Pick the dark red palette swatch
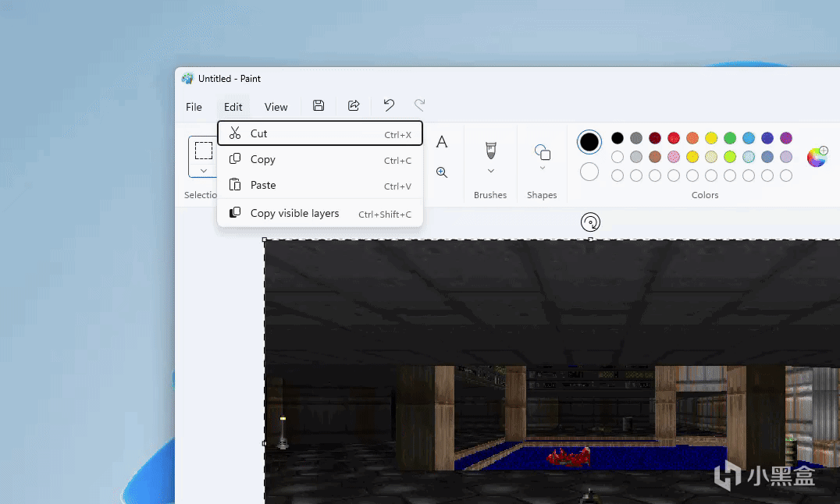The width and height of the screenshot is (840, 504). (655, 138)
